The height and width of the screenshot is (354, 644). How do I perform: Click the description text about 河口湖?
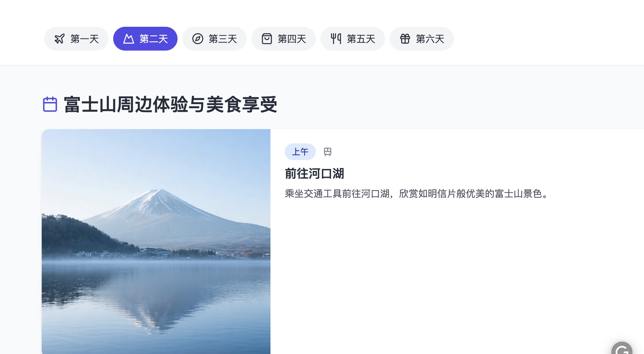point(416,194)
